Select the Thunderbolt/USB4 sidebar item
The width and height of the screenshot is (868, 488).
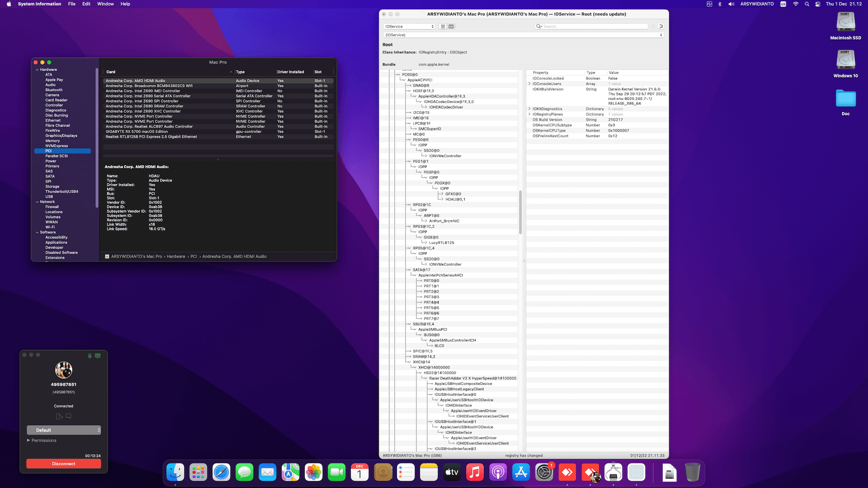(61, 192)
